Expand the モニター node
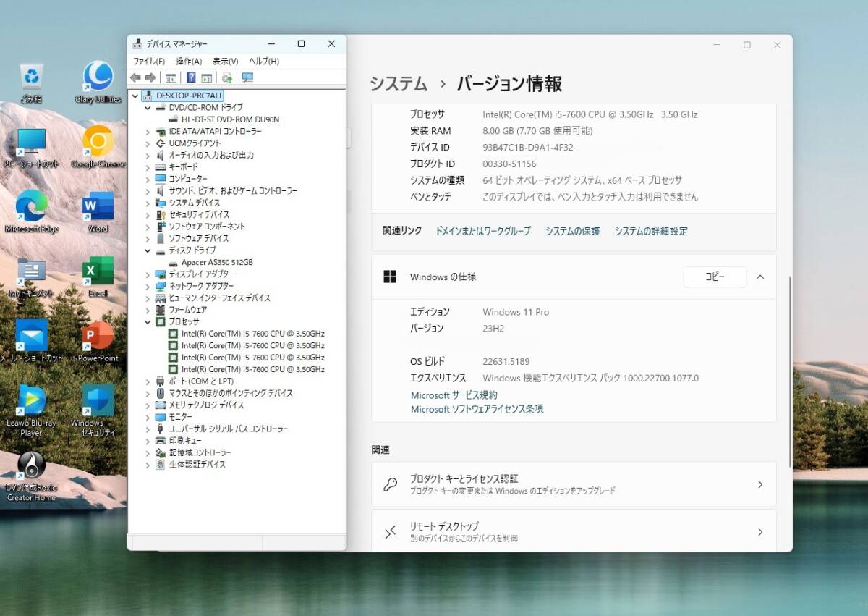The image size is (868, 616). 148,417
